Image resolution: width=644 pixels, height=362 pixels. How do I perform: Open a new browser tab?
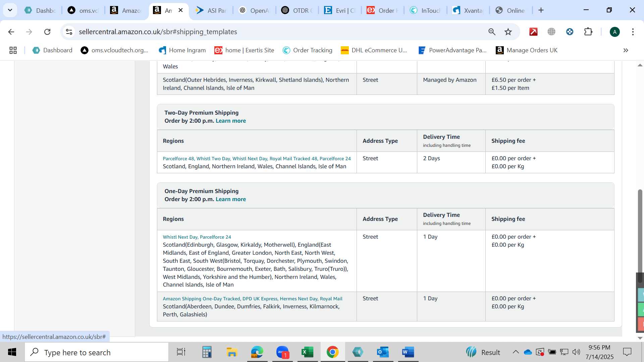[541, 10]
